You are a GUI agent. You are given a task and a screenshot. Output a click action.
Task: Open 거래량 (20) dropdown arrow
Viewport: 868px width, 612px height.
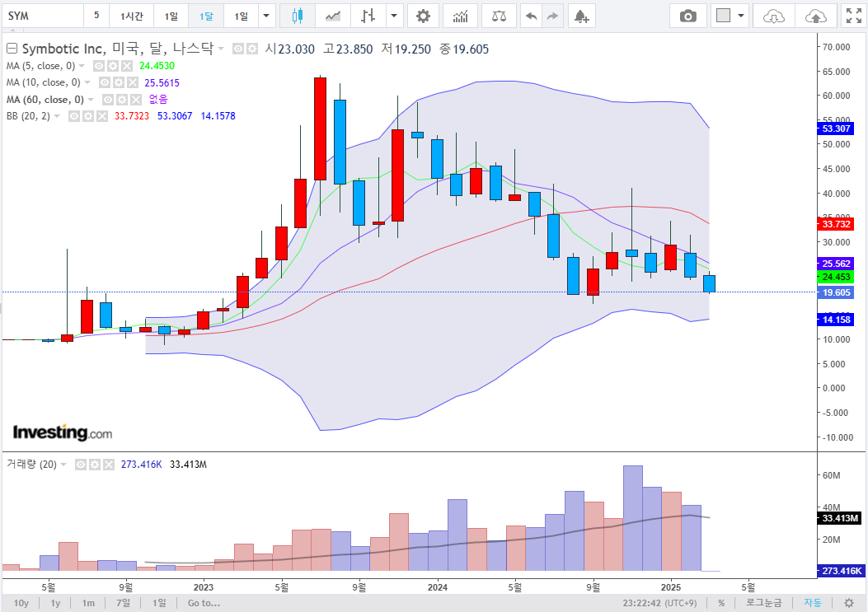[63, 465]
